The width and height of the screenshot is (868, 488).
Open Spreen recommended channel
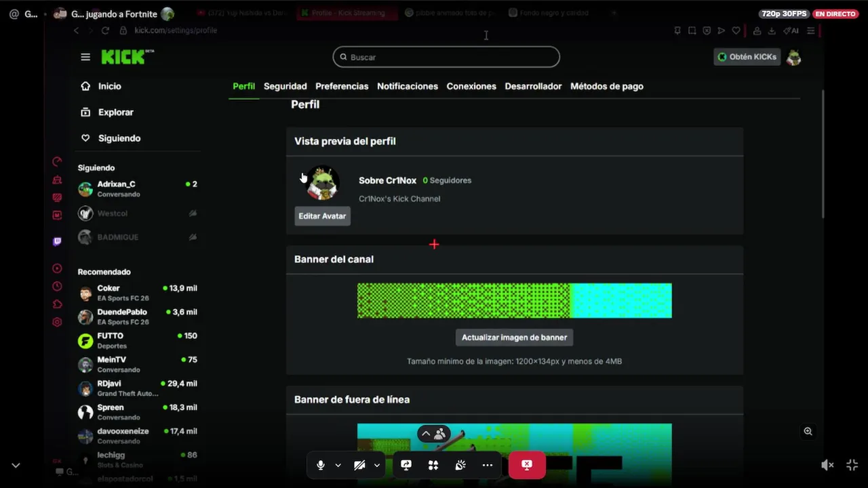138,411
